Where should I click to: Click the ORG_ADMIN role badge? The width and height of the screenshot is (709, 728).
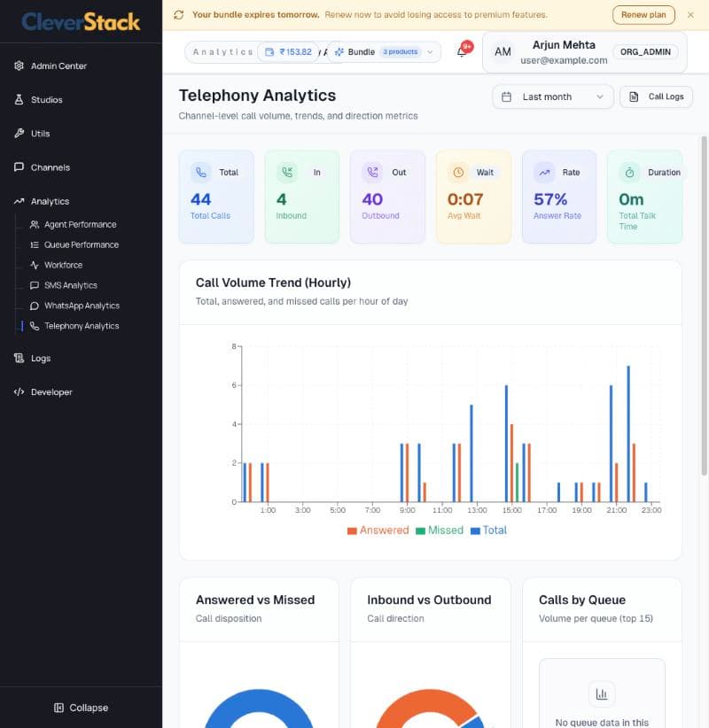point(645,52)
